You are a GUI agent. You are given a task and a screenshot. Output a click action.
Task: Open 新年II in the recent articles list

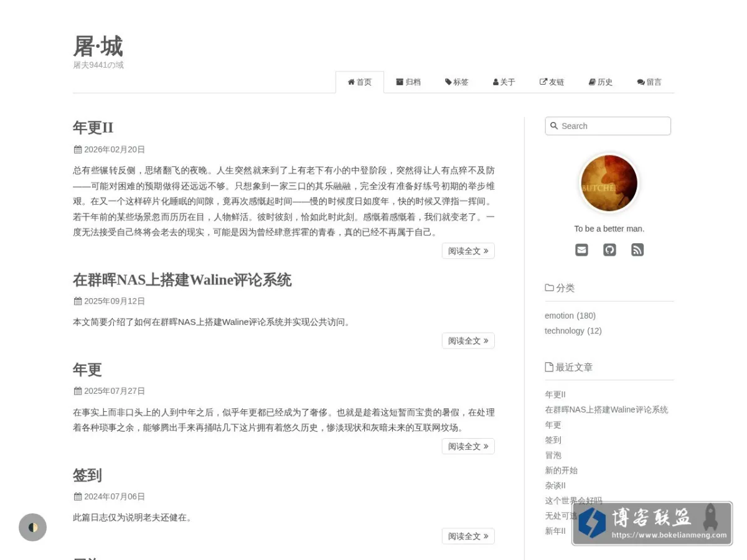(555, 531)
